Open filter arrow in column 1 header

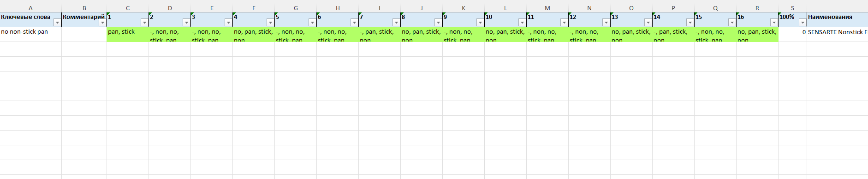pyautogui.click(x=144, y=23)
